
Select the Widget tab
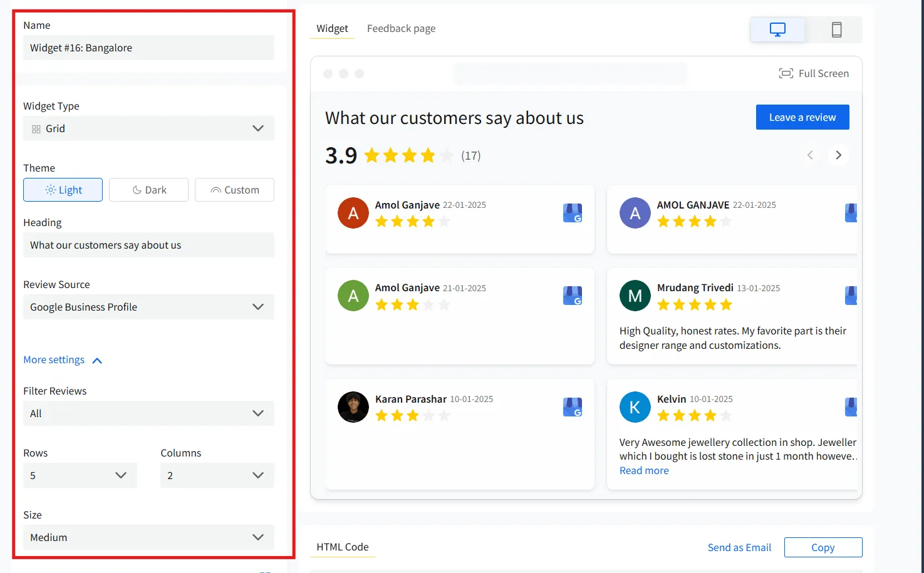pyautogui.click(x=331, y=28)
